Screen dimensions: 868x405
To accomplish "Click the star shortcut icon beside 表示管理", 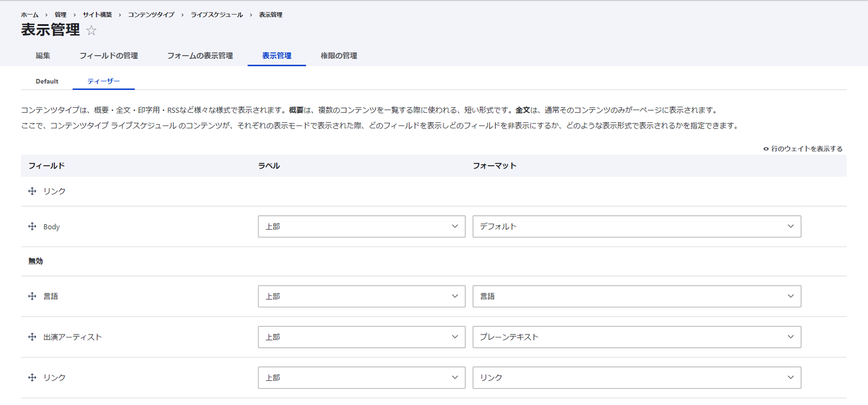I will [91, 31].
